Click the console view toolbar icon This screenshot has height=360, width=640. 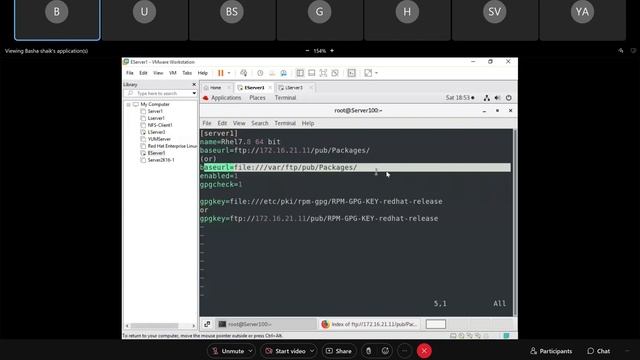(351, 73)
